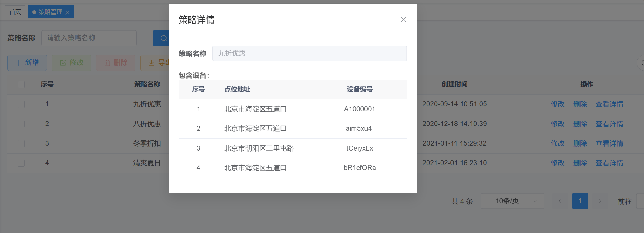Close the 策略管理 tab using its x icon

pos(67,12)
